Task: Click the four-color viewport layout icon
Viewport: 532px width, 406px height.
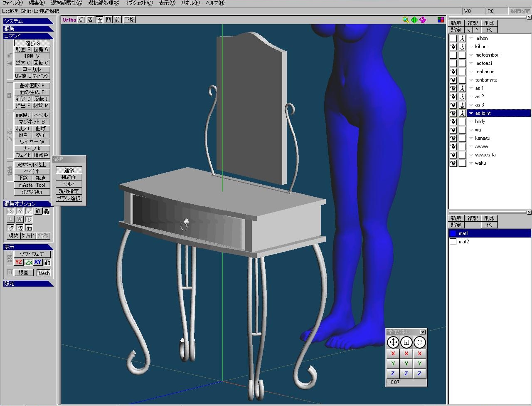Action: 441,20
